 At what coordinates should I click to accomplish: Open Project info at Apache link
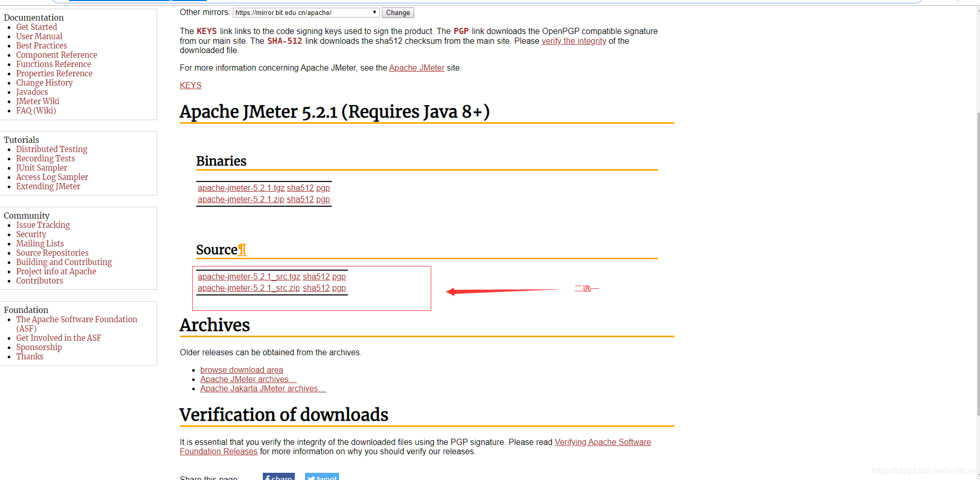(x=56, y=271)
